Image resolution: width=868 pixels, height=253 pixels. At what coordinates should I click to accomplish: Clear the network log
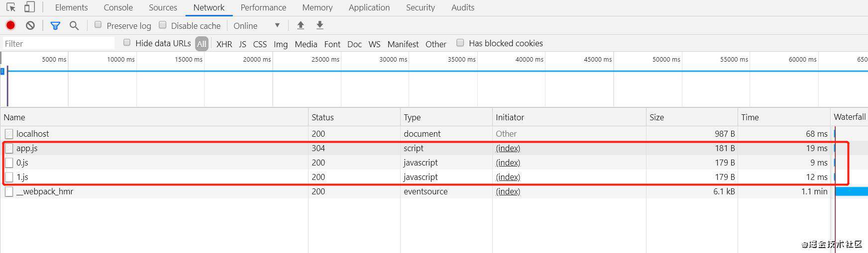30,25
